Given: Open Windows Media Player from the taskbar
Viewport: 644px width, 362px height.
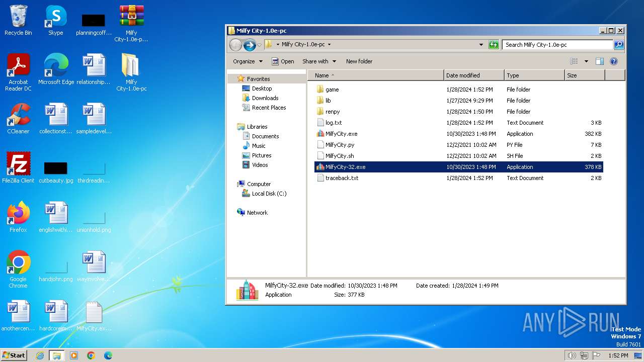Looking at the screenshot, I should click(x=74, y=355).
